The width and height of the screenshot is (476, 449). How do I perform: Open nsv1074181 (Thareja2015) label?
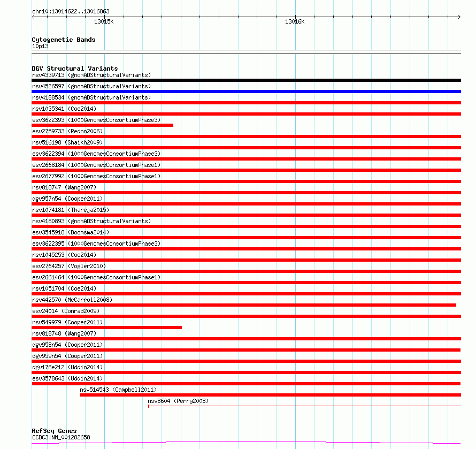coord(71,210)
